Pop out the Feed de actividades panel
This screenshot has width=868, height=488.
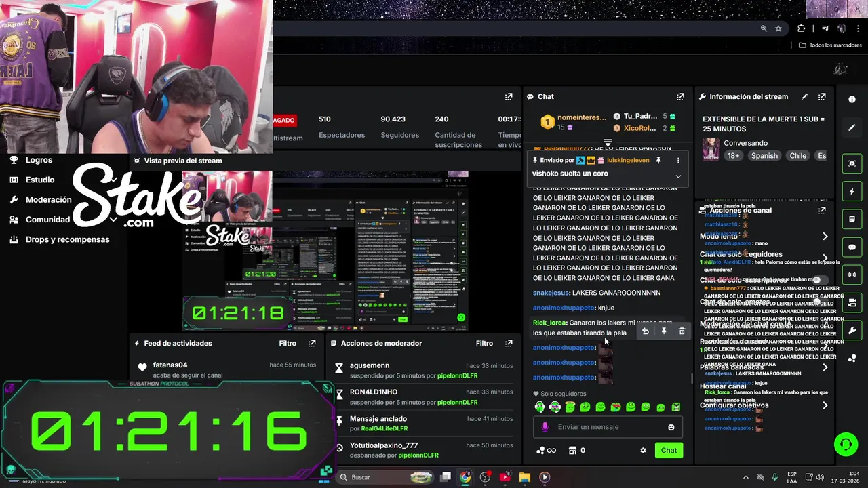(312, 344)
